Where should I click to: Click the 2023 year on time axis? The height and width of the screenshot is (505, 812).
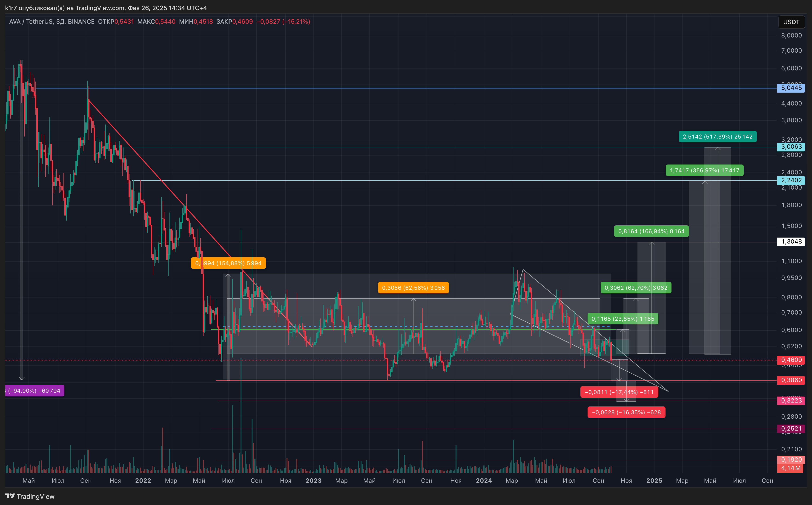tap(314, 481)
